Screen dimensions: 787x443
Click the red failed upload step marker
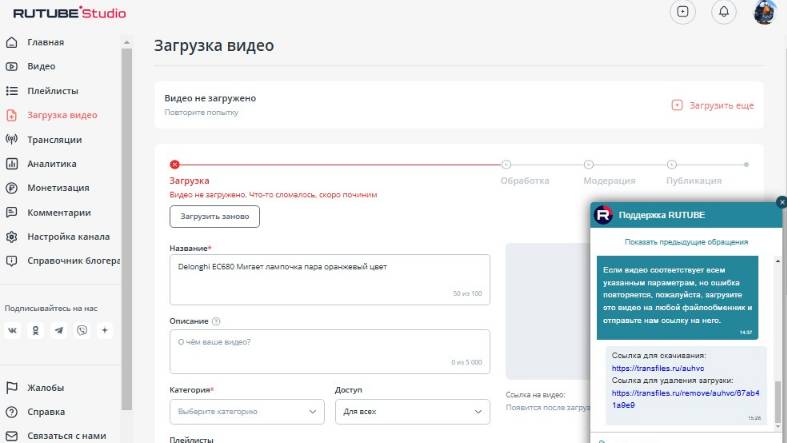tap(175, 165)
